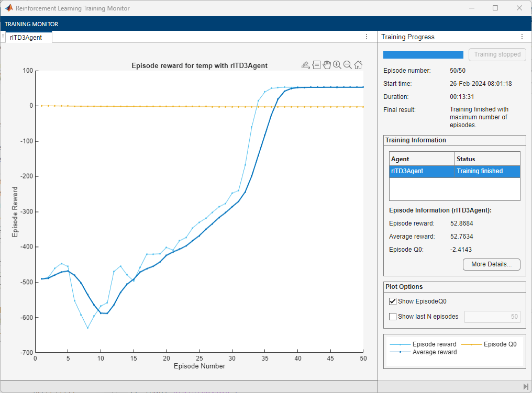Open the axes export menu icon
The height and width of the screenshot is (393, 532).
pos(306,65)
